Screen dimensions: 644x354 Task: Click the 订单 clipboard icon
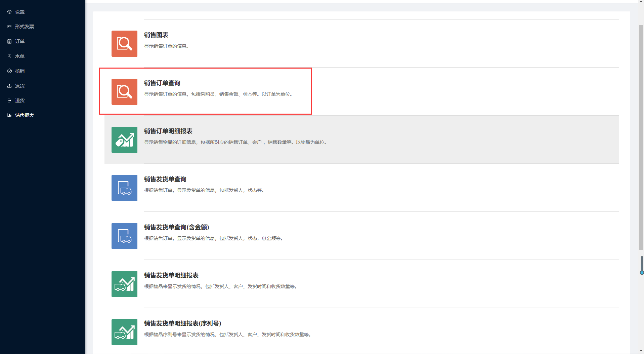pos(9,41)
